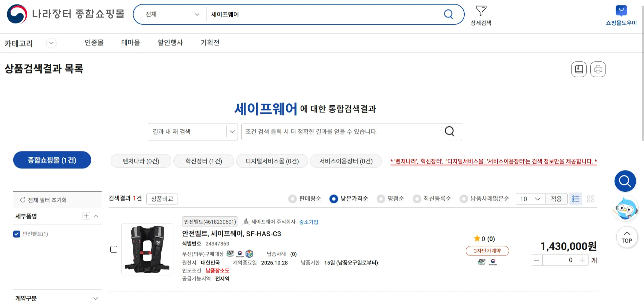Select the 혁신장터 (1건) tab
Screen dimensions: 644x304
pos(204,161)
